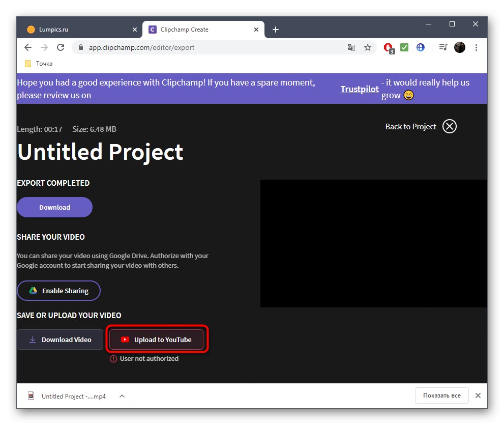Click Показать все in the downloads bar
Viewport: 504px width, 425px height.
[441, 395]
